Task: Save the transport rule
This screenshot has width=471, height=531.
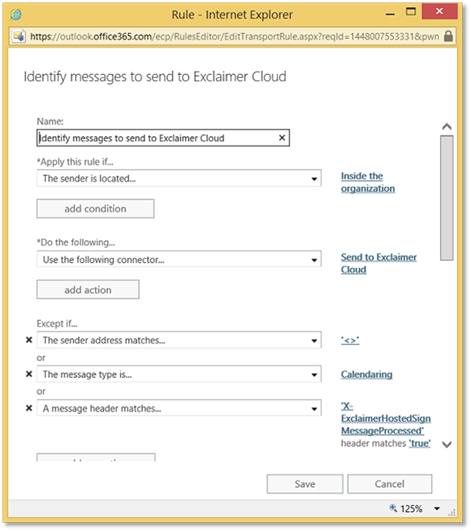Action: [305, 484]
